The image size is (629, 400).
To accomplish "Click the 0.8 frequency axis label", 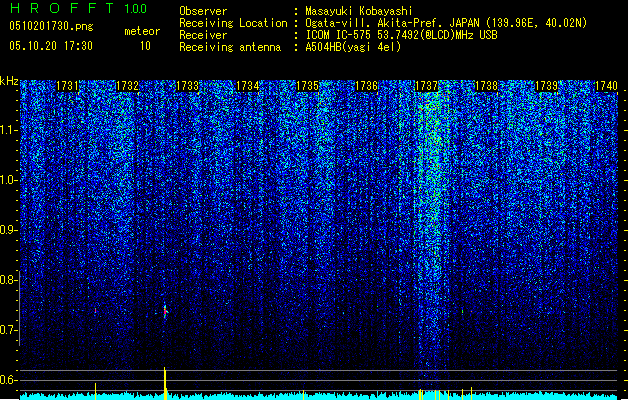I will pyautogui.click(x=7, y=280).
